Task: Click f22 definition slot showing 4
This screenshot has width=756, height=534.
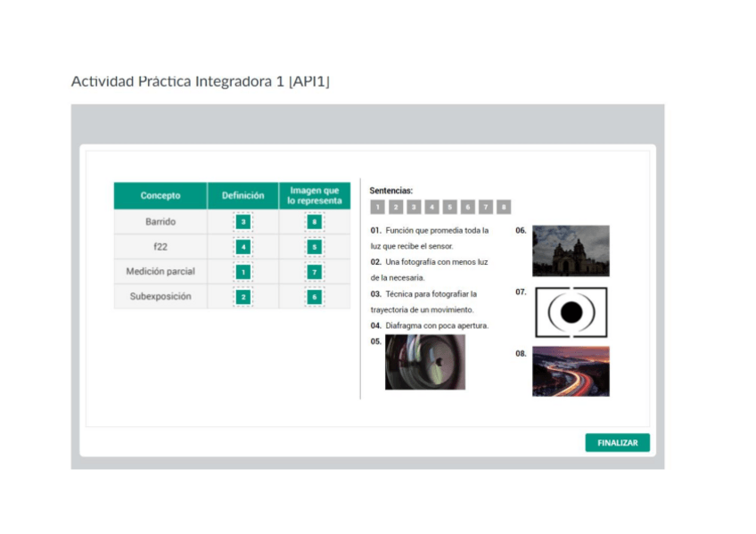Action: point(243,247)
